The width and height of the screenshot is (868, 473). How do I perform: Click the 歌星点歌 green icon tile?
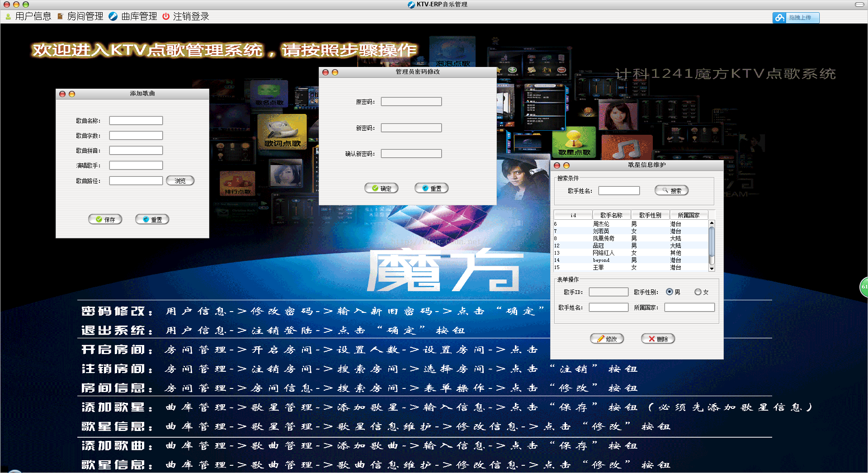click(x=574, y=142)
